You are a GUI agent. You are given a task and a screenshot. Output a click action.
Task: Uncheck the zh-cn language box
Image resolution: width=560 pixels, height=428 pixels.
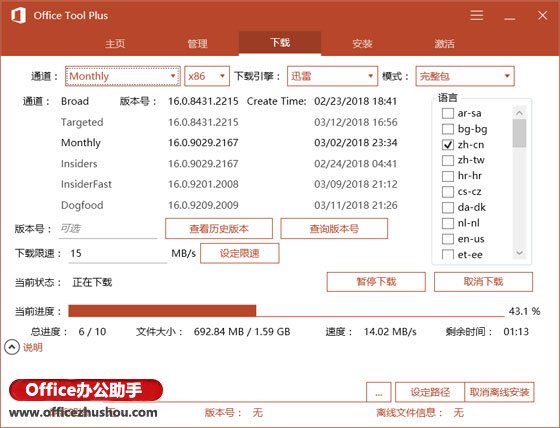click(x=448, y=145)
